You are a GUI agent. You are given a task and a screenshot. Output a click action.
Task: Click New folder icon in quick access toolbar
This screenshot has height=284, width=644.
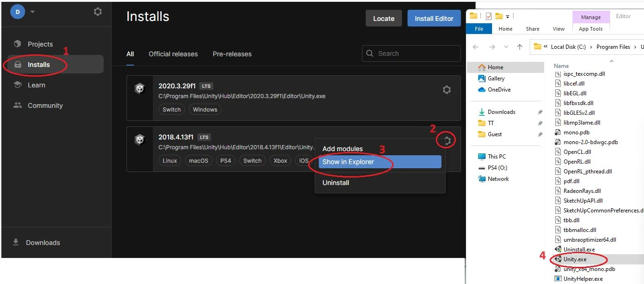[x=499, y=16]
